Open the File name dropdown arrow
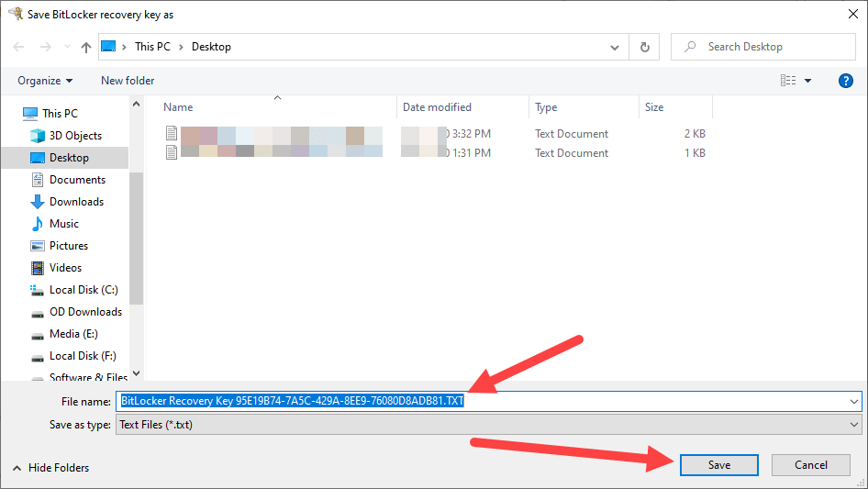The width and height of the screenshot is (868, 489). click(854, 401)
